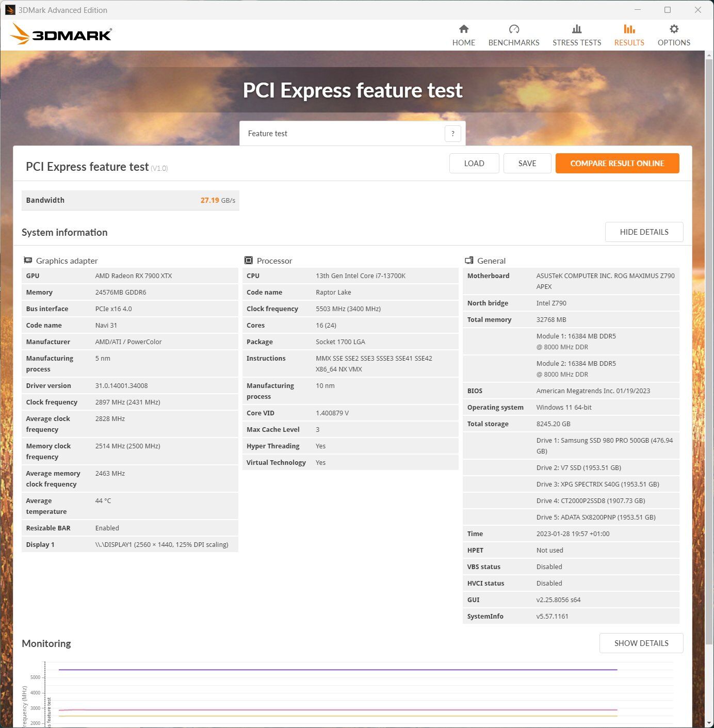
Task: Collapse system info with HIDE DETAILS
Action: 644,232
